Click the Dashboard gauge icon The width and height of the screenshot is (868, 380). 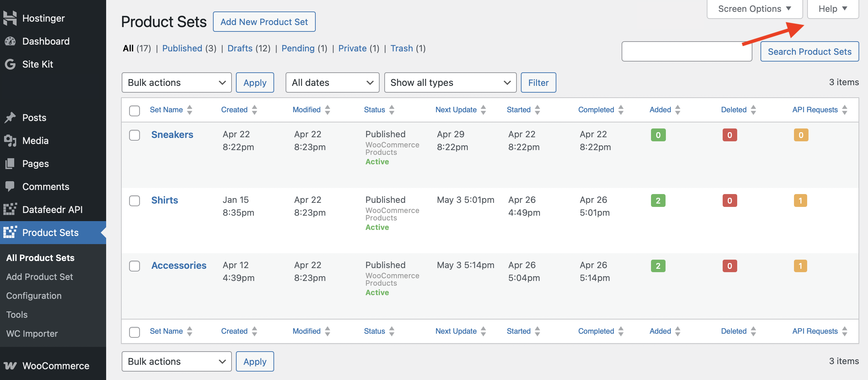10,41
